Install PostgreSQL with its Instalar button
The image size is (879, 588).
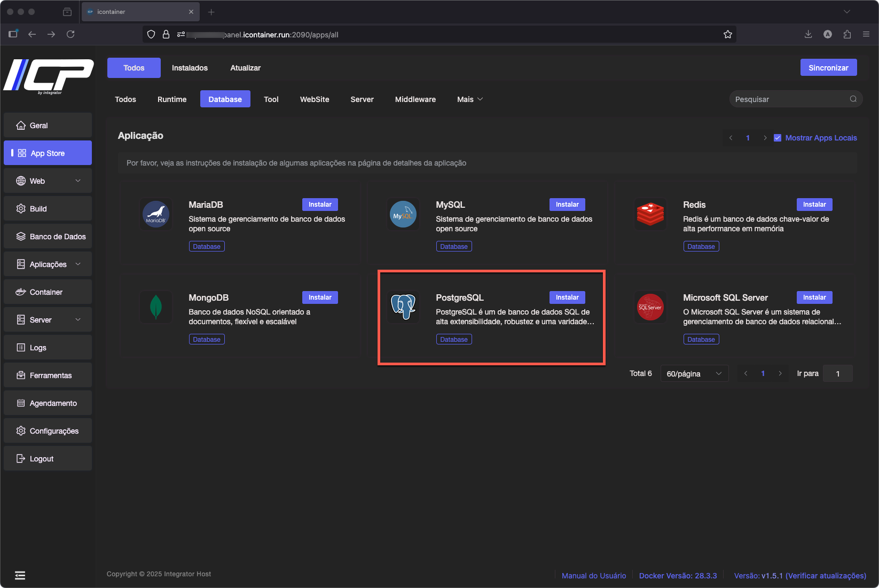click(x=567, y=297)
